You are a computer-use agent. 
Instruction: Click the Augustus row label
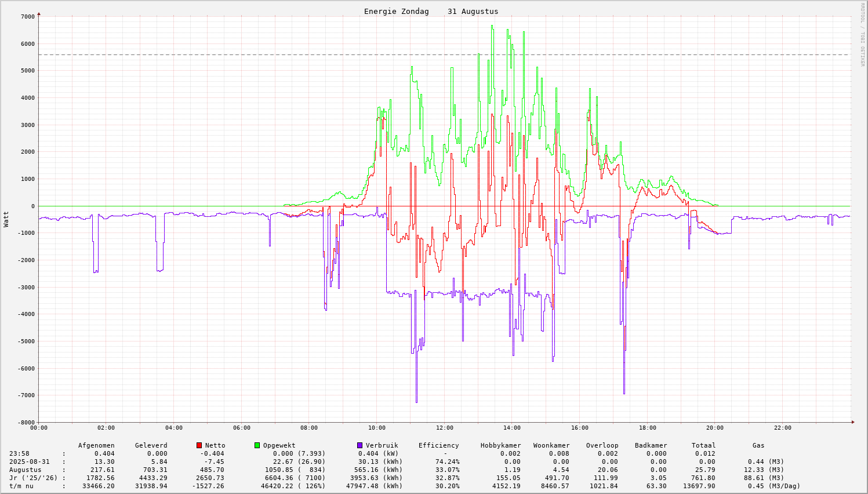coord(25,470)
